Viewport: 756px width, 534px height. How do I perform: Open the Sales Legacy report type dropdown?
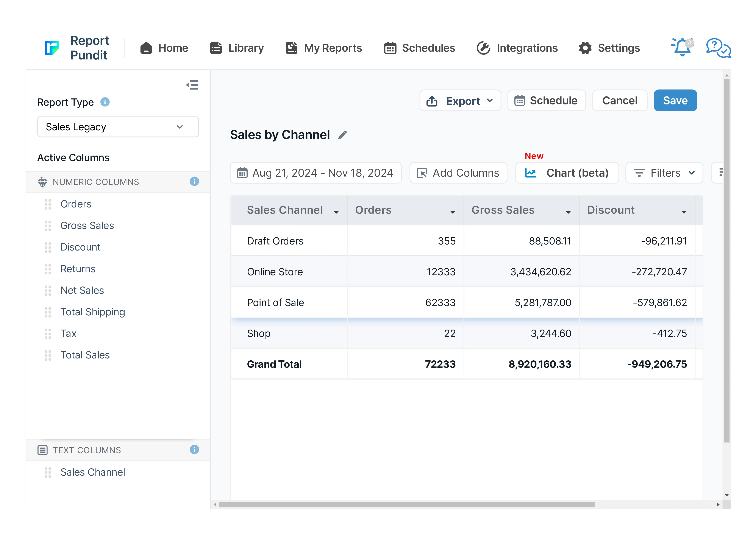118,127
